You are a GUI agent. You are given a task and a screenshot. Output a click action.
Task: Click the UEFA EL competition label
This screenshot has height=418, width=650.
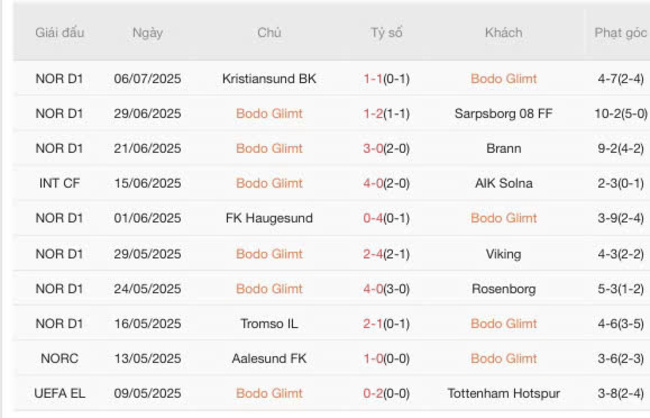[60, 394]
